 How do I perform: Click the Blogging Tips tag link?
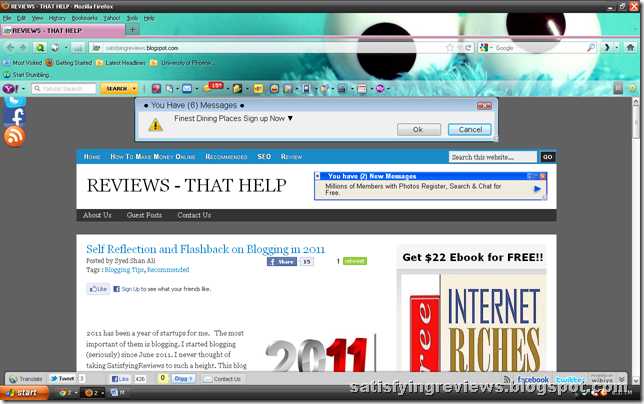click(x=124, y=270)
